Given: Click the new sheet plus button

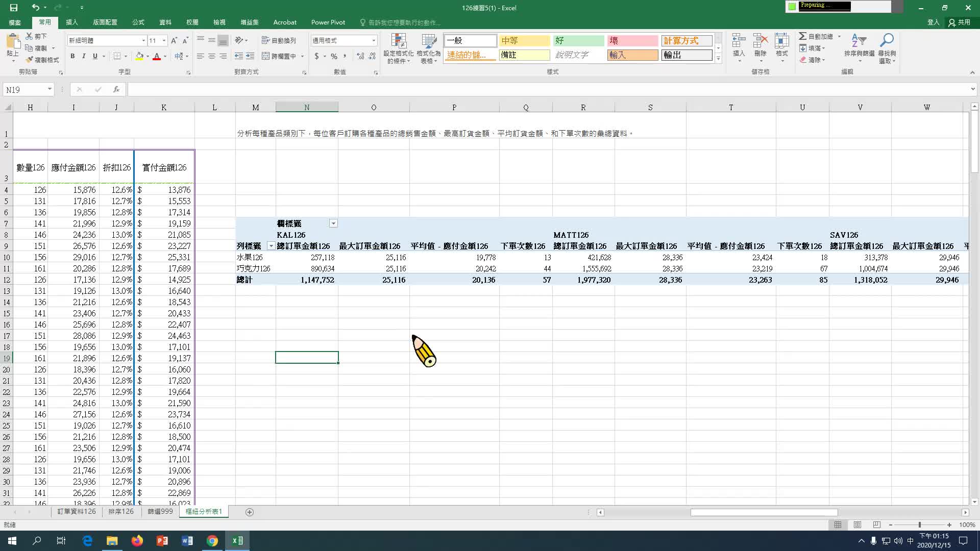Looking at the screenshot, I should [x=250, y=512].
